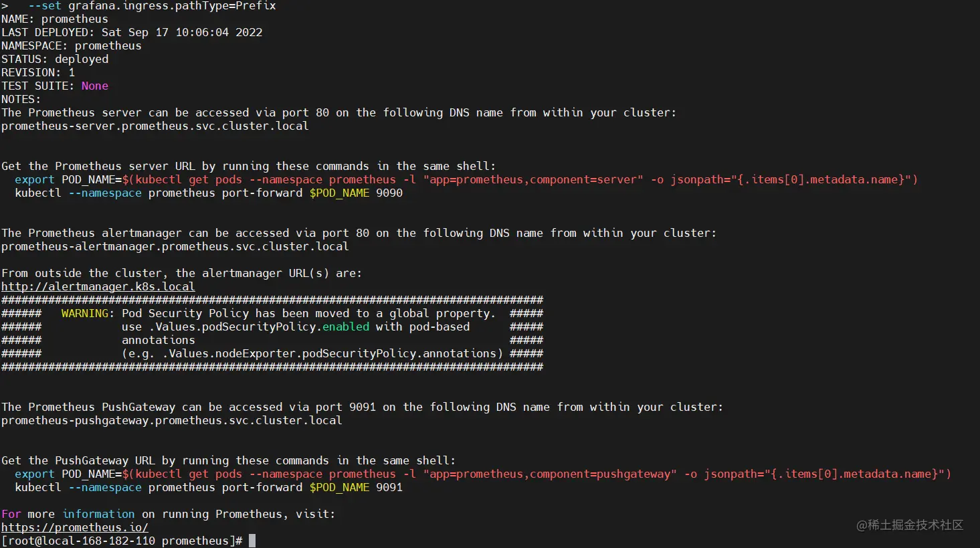Click the port-forward $POD_NAME 9090 command
Screen dimensions: 980x548
pos(209,193)
